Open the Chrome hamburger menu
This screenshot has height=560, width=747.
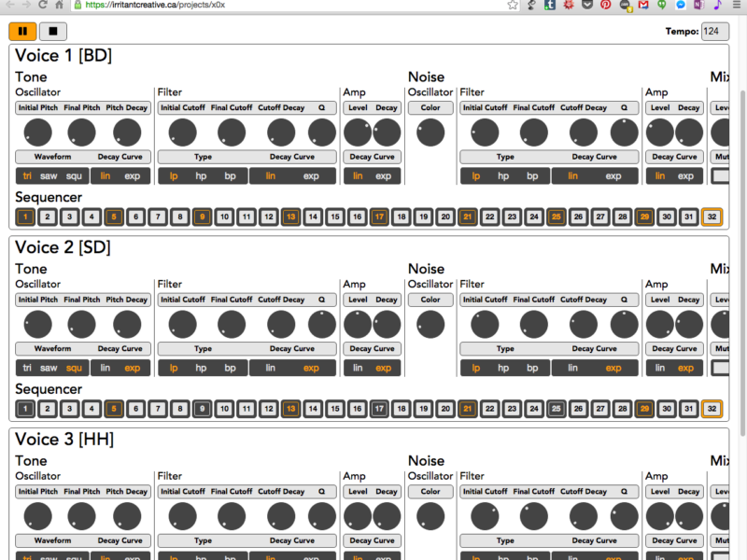736,5
